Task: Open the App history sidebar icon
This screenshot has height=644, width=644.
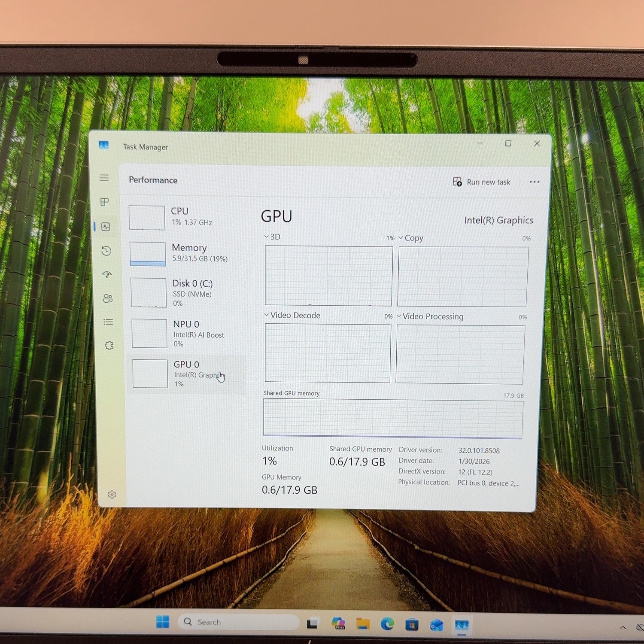Action: coord(106,251)
